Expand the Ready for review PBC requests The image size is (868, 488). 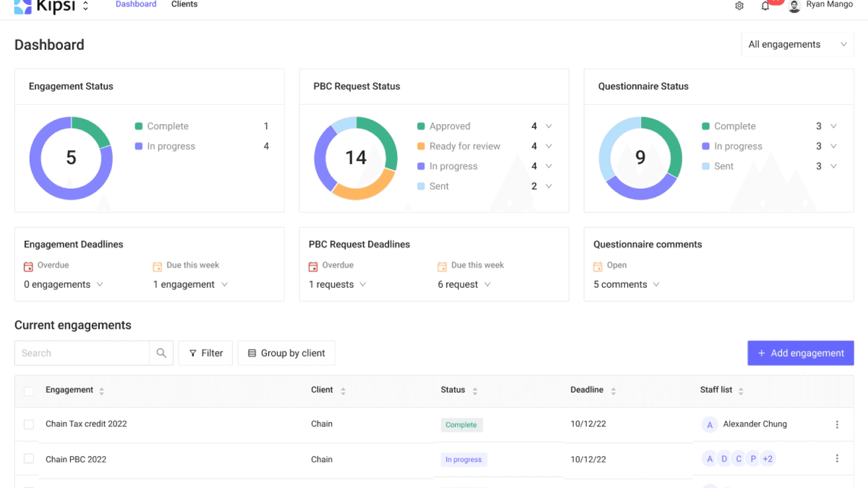tap(549, 146)
